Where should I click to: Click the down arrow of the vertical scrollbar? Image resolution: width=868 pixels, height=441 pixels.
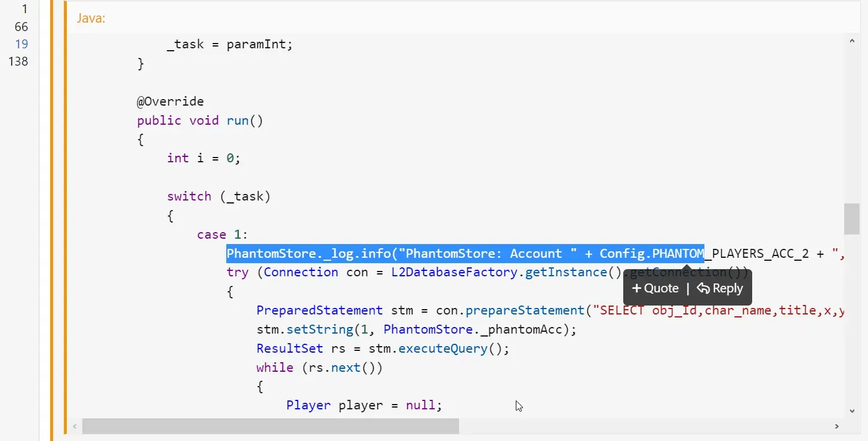coord(852,410)
